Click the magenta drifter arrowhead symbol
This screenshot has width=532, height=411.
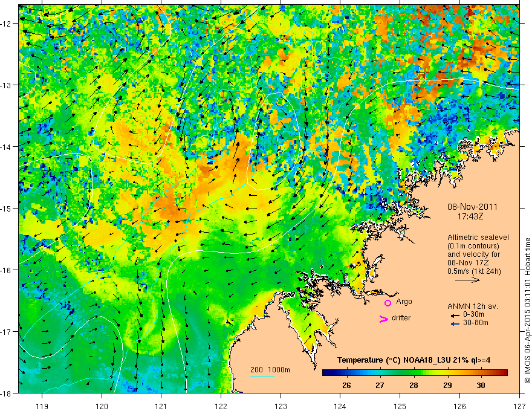coord(384,319)
